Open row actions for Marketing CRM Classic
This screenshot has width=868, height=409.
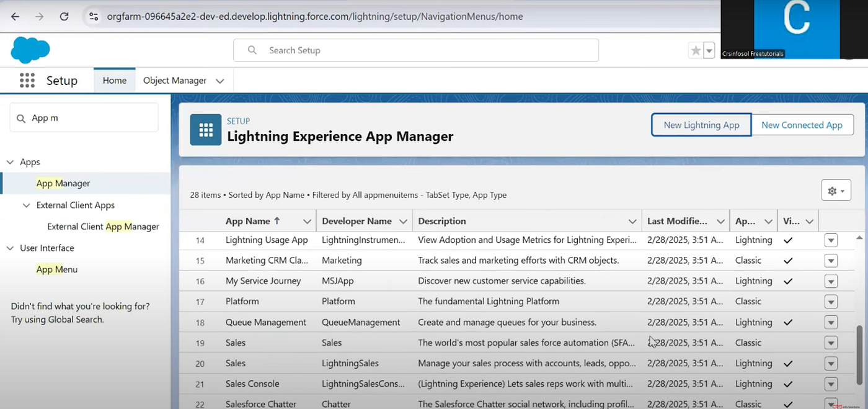tap(831, 261)
